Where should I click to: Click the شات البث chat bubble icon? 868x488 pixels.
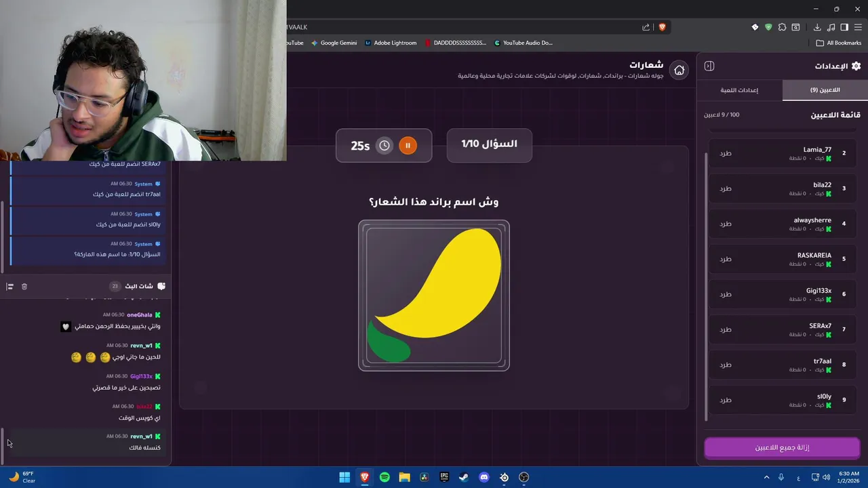[x=161, y=287]
